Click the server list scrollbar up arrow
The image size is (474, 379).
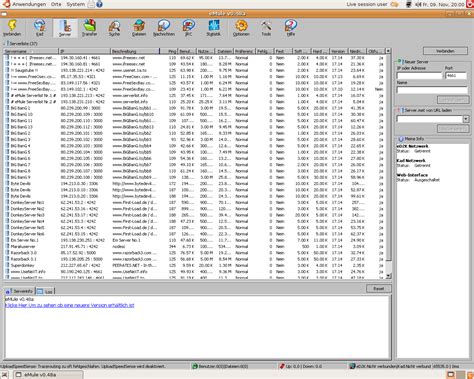(x=388, y=51)
